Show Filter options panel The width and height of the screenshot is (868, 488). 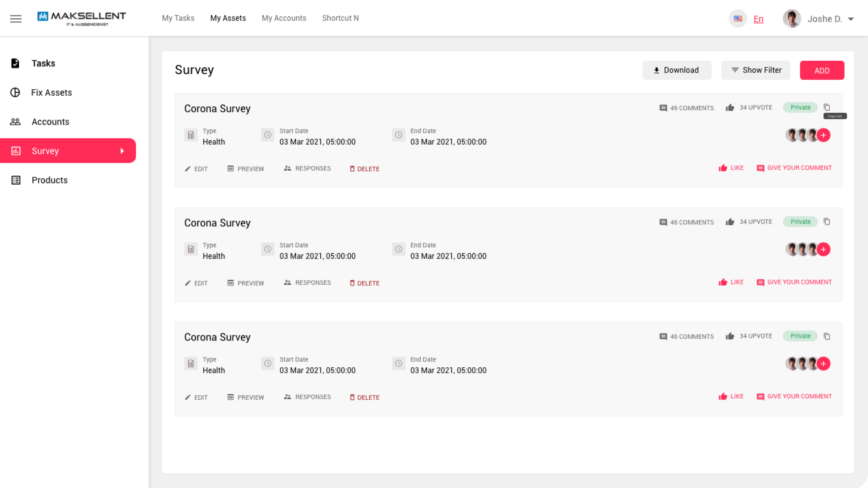point(756,70)
